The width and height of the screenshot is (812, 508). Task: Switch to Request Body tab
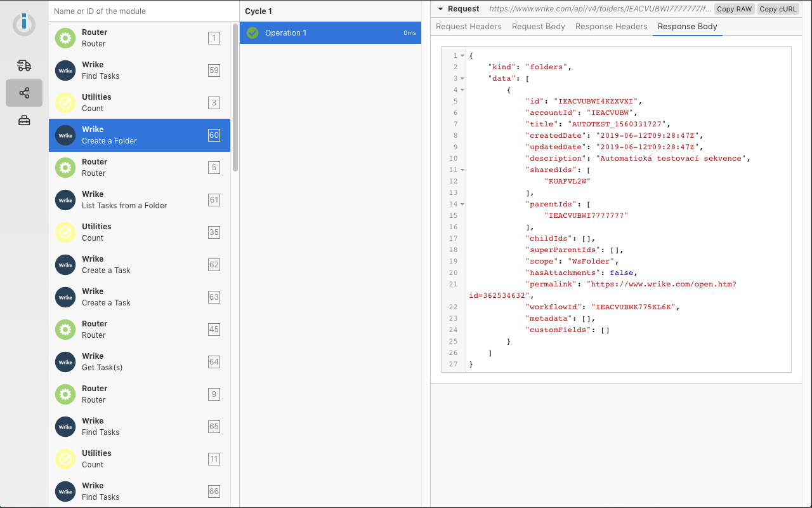(x=539, y=27)
